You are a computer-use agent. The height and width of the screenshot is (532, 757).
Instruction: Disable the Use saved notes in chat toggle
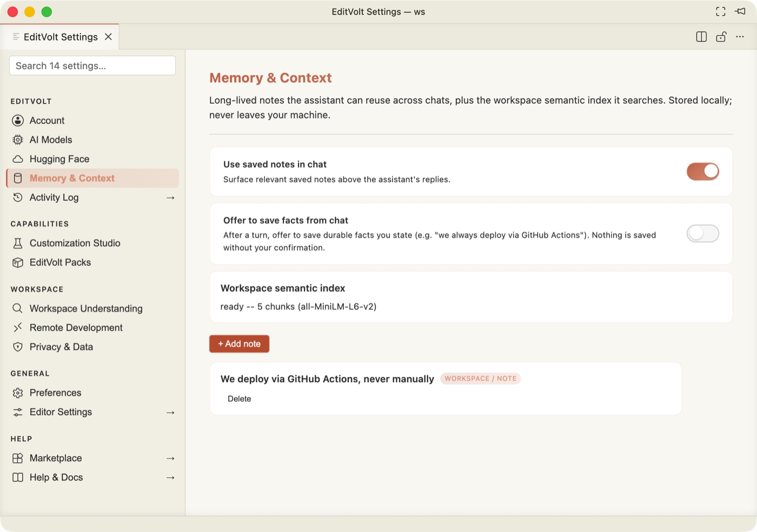(x=702, y=171)
